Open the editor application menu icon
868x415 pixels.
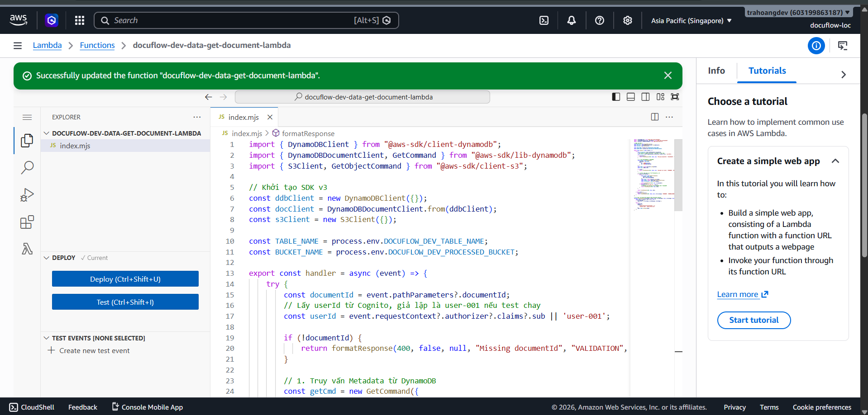(27, 118)
